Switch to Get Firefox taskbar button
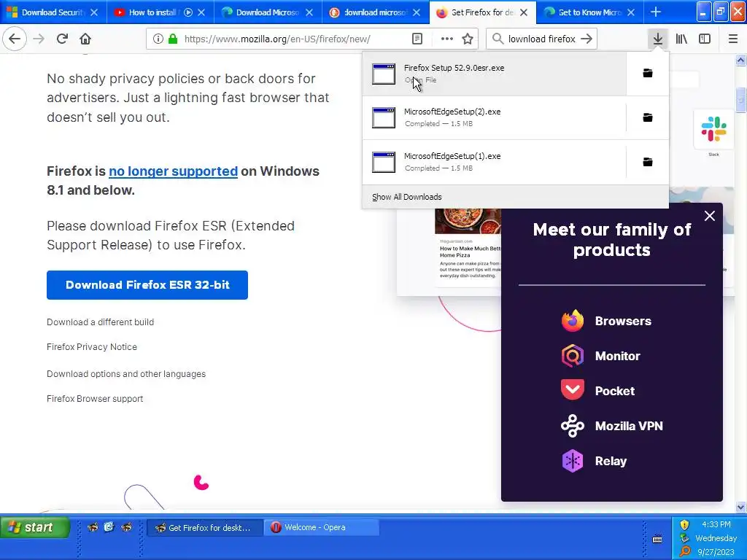The height and width of the screenshot is (560, 747). click(x=205, y=528)
